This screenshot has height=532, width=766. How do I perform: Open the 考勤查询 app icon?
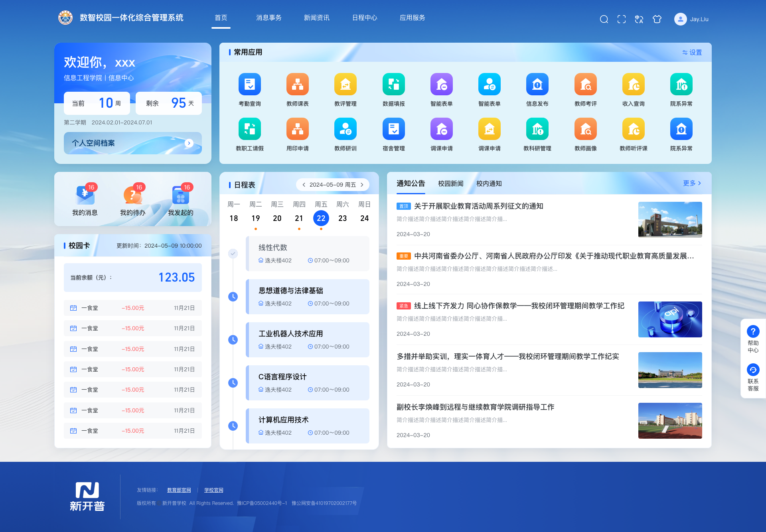(249, 85)
